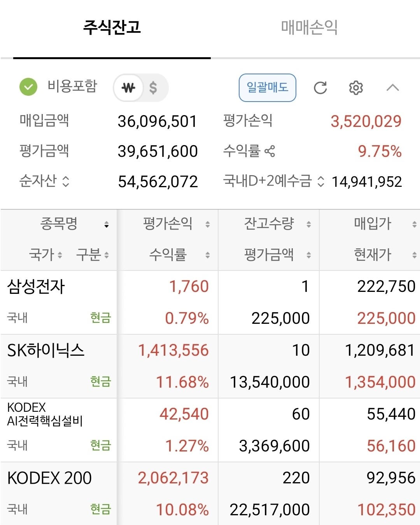The width and height of the screenshot is (420, 525).
Task: Expand the 순자산 selector arrows
Action: pos(66,181)
